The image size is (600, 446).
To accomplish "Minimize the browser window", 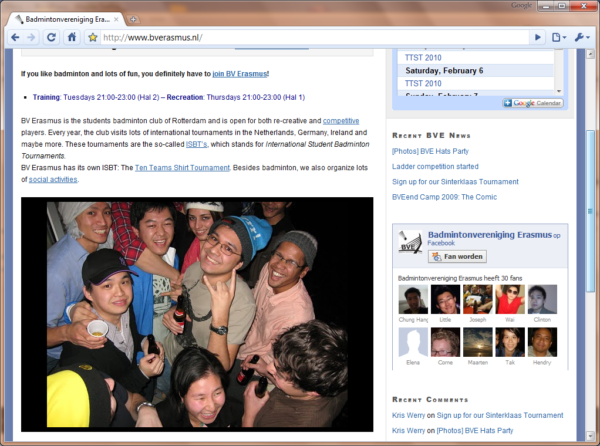I will point(545,6).
